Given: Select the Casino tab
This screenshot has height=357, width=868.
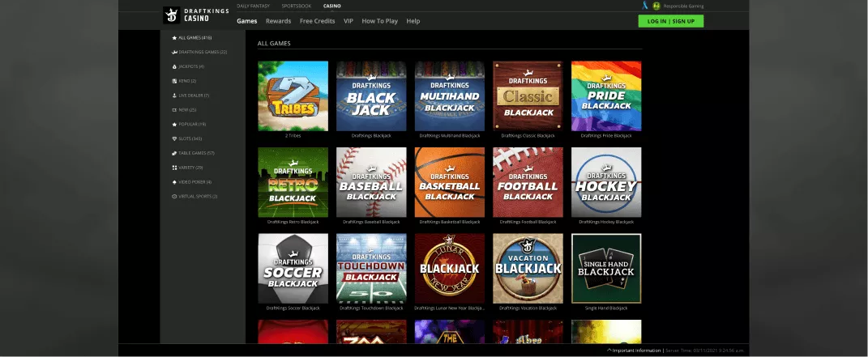Looking at the screenshot, I should pos(332,6).
